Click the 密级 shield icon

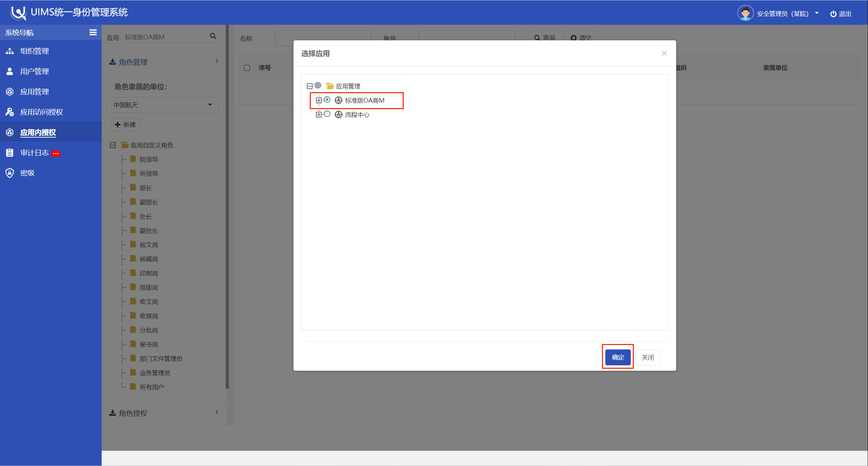pyautogui.click(x=10, y=173)
